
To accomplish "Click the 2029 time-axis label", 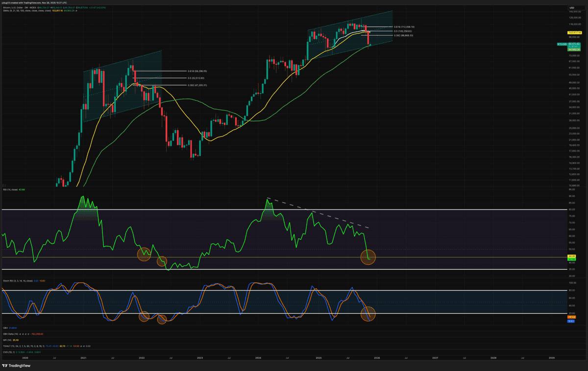I will click(x=552, y=358).
